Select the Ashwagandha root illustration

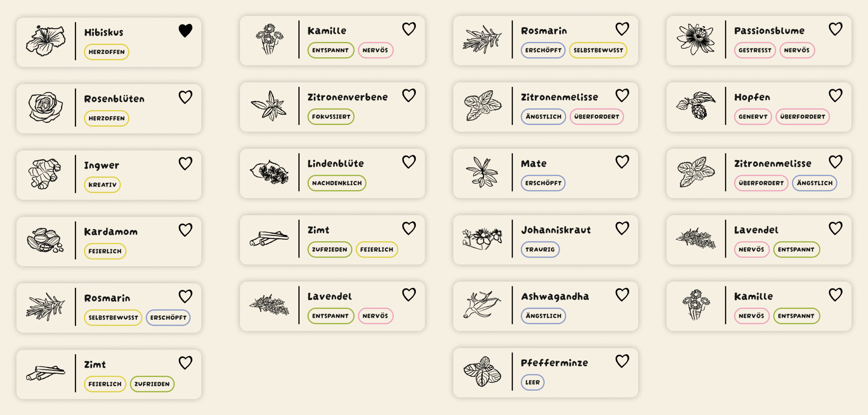[482, 305]
